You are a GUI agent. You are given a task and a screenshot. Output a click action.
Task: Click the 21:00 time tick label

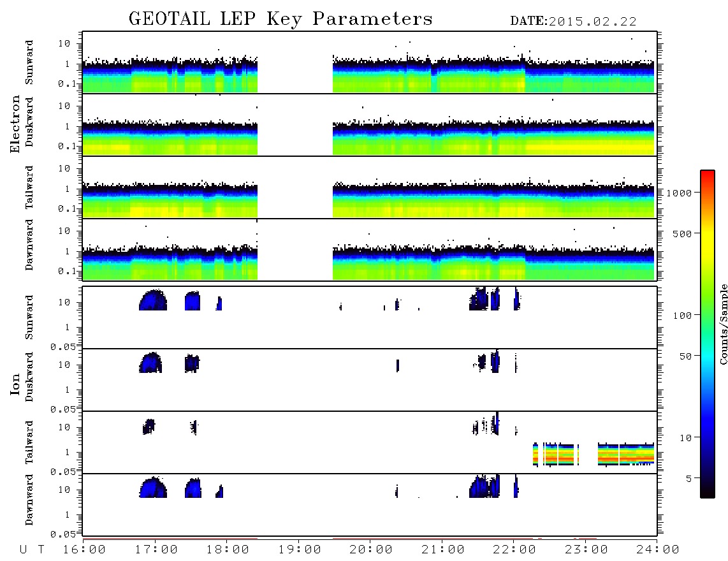tap(443, 550)
